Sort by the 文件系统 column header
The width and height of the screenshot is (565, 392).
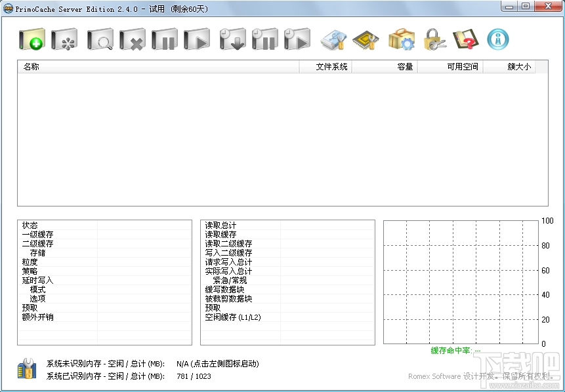coord(325,67)
